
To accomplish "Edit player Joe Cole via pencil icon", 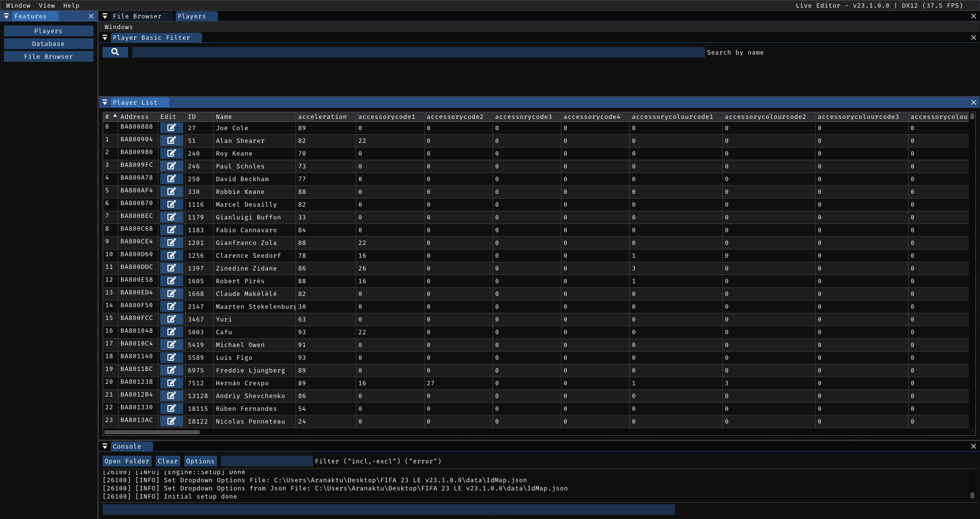I will 171,128.
